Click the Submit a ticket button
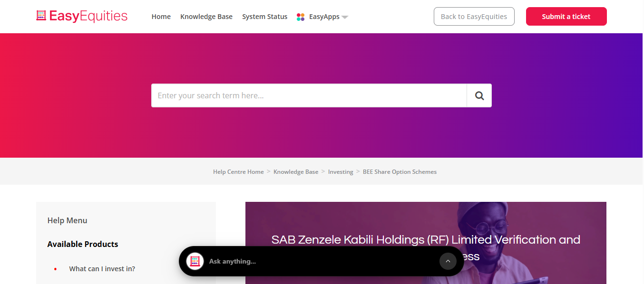 click(566, 16)
